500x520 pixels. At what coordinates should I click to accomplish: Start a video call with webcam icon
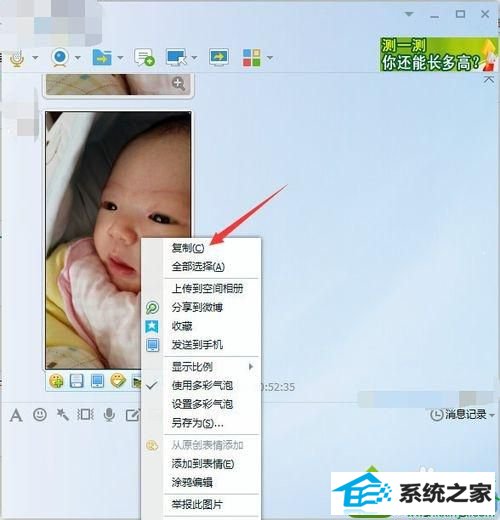point(60,57)
